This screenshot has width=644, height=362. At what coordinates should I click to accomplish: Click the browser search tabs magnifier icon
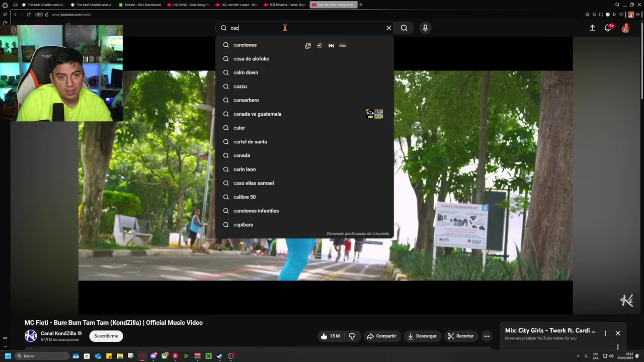point(617,5)
